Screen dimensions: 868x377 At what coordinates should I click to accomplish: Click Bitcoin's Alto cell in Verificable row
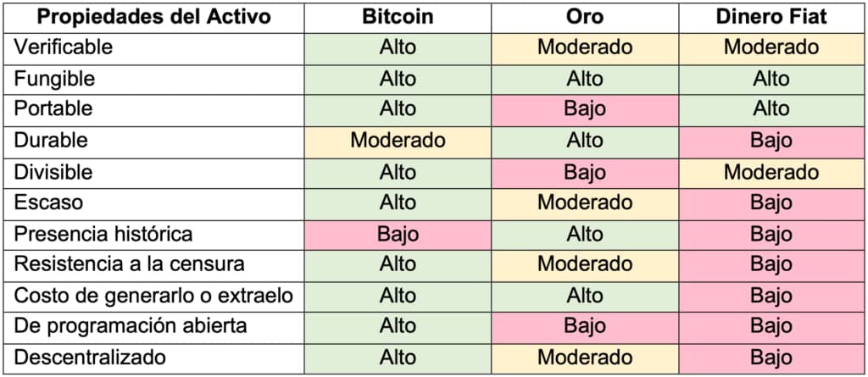point(398,47)
